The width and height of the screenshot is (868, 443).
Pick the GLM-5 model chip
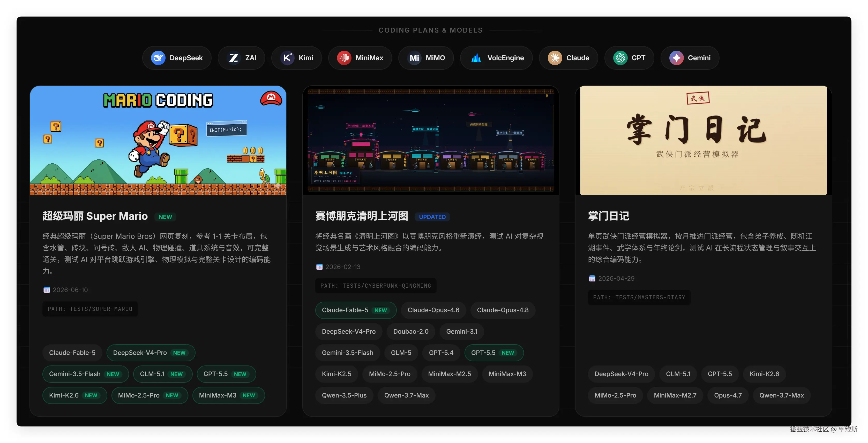pos(401,353)
